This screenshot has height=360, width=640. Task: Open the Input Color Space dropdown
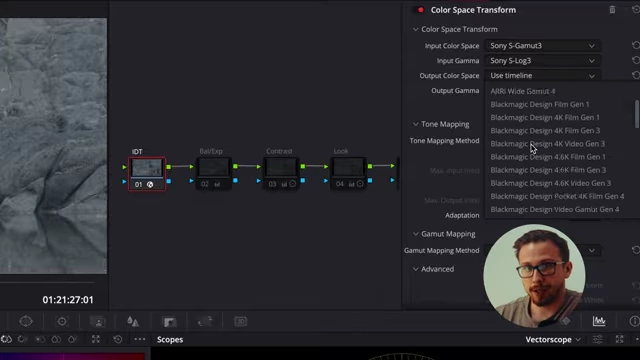pyautogui.click(x=542, y=45)
